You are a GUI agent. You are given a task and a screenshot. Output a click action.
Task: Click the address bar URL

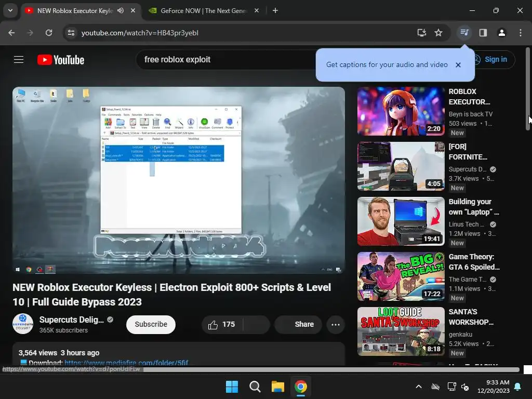140,33
